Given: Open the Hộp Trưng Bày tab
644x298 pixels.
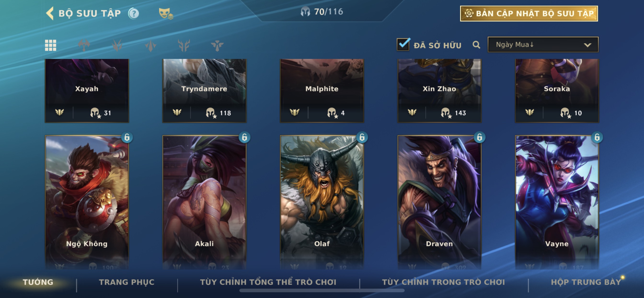Looking at the screenshot, I should pyautogui.click(x=586, y=282).
